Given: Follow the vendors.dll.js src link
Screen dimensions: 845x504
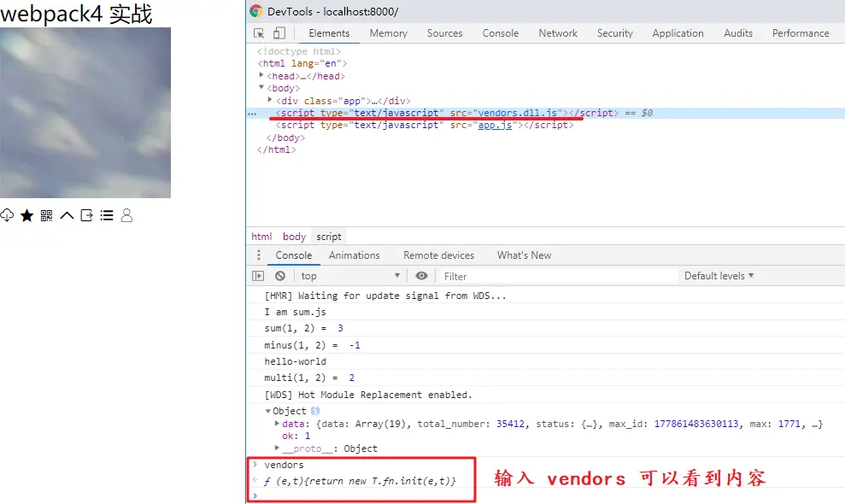Looking at the screenshot, I should pyautogui.click(x=518, y=113).
